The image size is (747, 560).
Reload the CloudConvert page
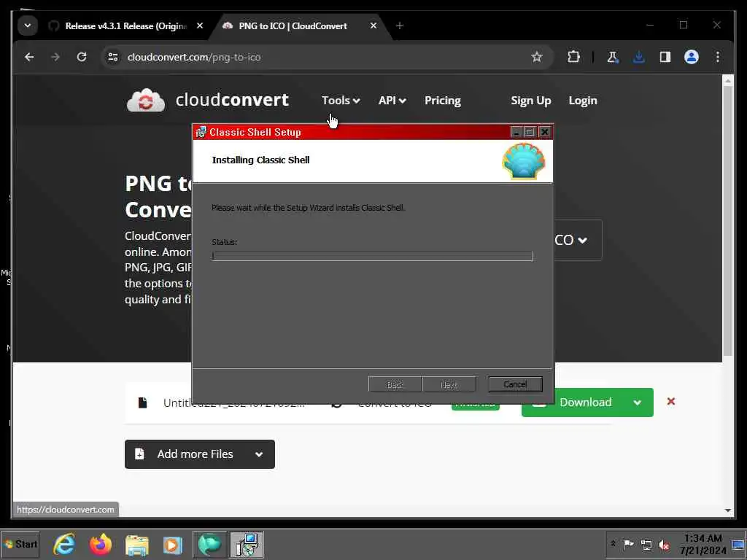tap(82, 57)
